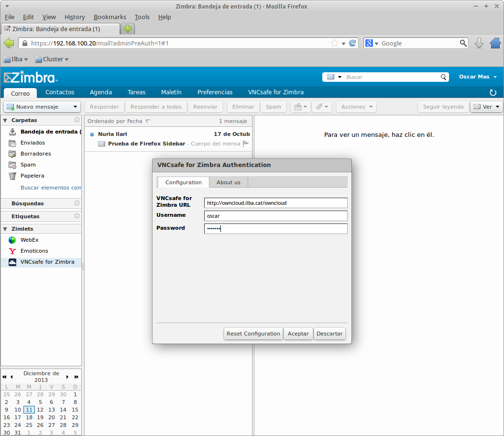Switch to About us tab in dialog
The width and height of the screenshot is (504, 436).
click(228, 182)
